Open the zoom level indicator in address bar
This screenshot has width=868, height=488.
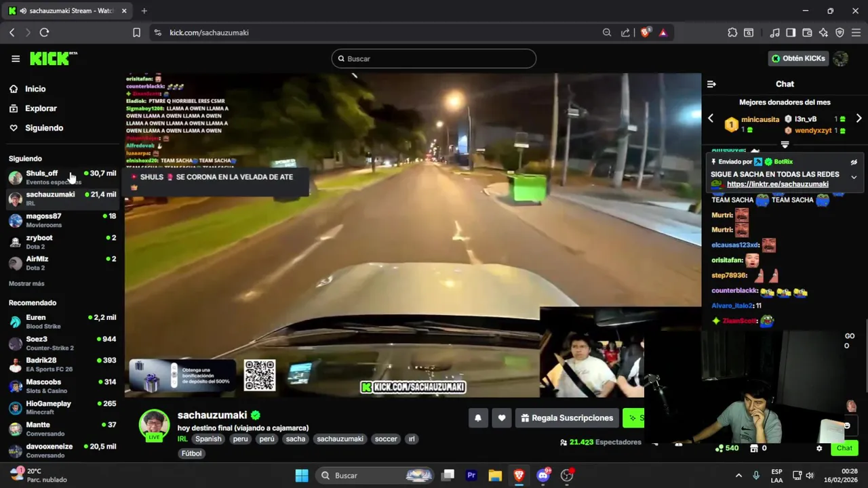[x=607, y=33]
